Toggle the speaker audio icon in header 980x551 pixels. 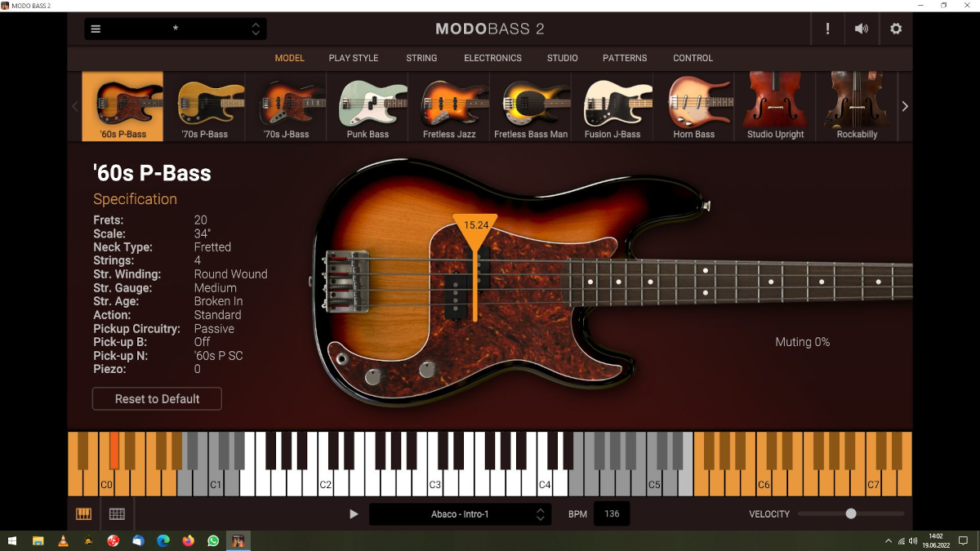coord(862,29)
